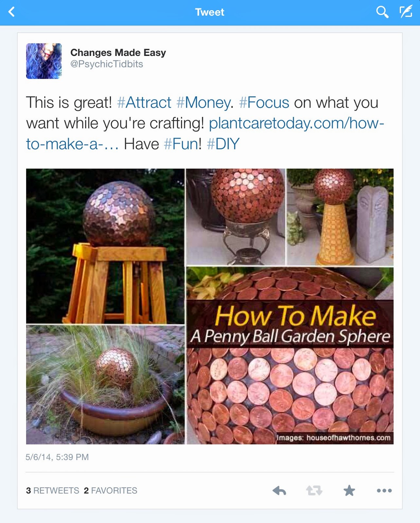Reply to this tweet
Image resolution: width=420 pixels, height=523 pixels.
(x=279, y=491)
